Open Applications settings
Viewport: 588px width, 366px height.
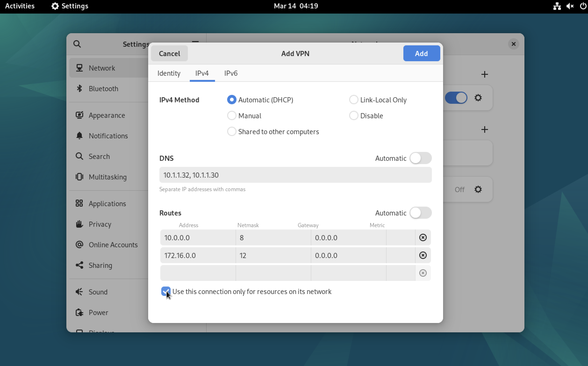109,204
